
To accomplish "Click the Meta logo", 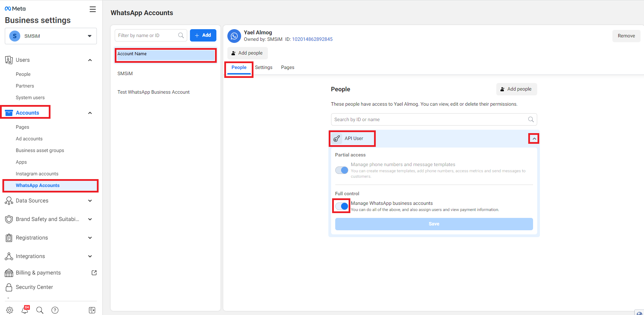I will pyautogui.click(x=15, y=9).
